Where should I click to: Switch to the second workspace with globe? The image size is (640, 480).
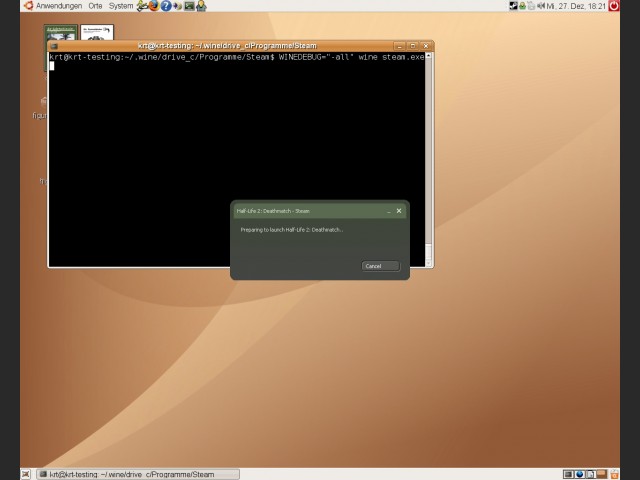click(579, 474)
